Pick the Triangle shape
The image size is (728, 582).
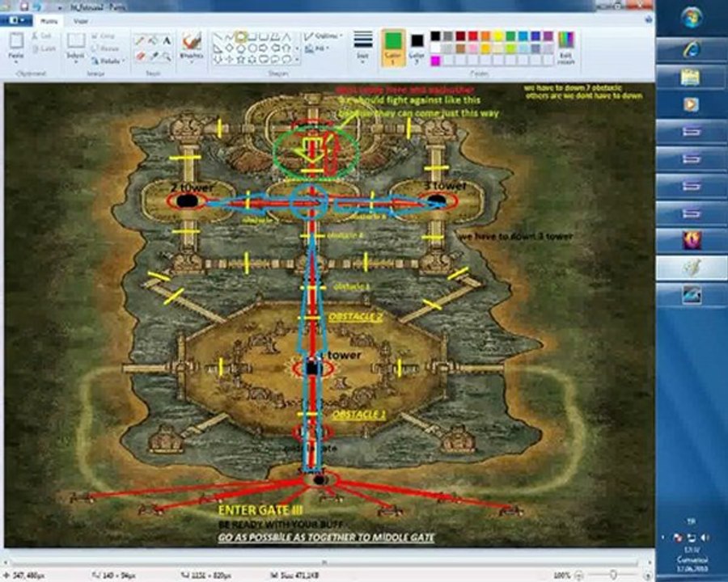(x=287, y=36)
